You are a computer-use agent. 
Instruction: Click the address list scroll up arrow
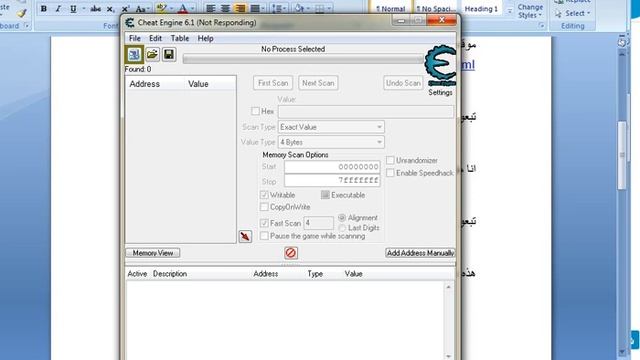pos(448,287)
